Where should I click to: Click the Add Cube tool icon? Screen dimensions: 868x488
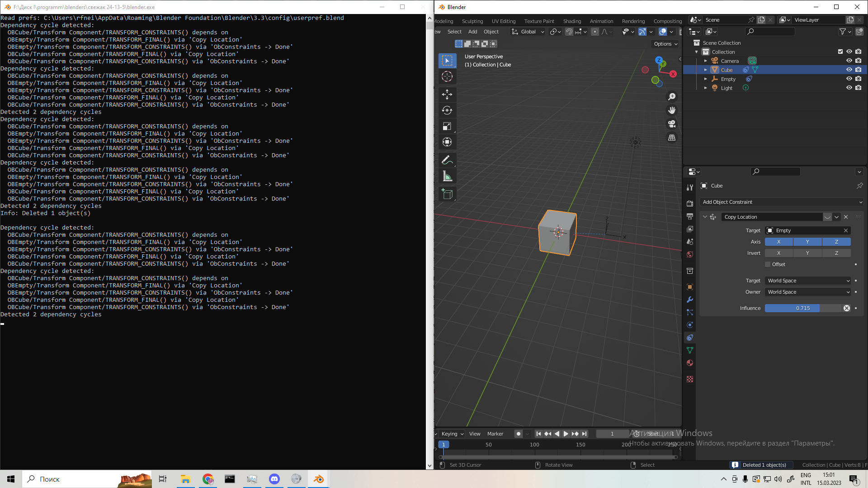447,194
